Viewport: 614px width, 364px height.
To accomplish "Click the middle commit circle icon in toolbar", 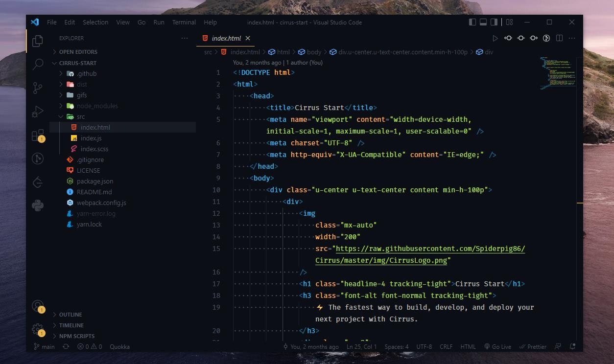I will point(521,38).
